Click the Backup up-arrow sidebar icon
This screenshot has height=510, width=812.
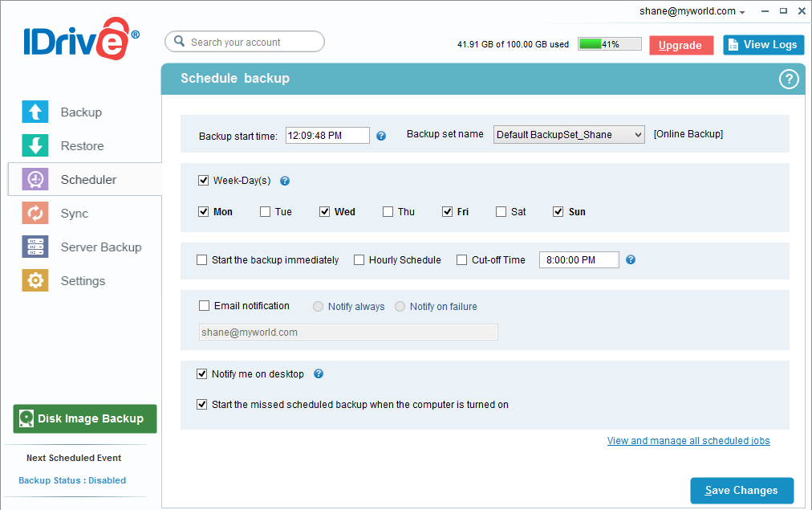(35, 112)
